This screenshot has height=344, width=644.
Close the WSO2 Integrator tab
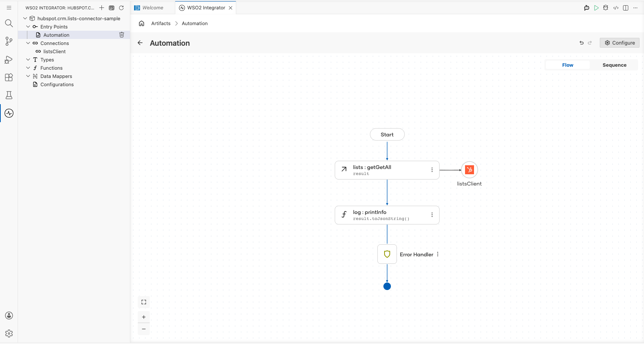click(x=231, y=7)
